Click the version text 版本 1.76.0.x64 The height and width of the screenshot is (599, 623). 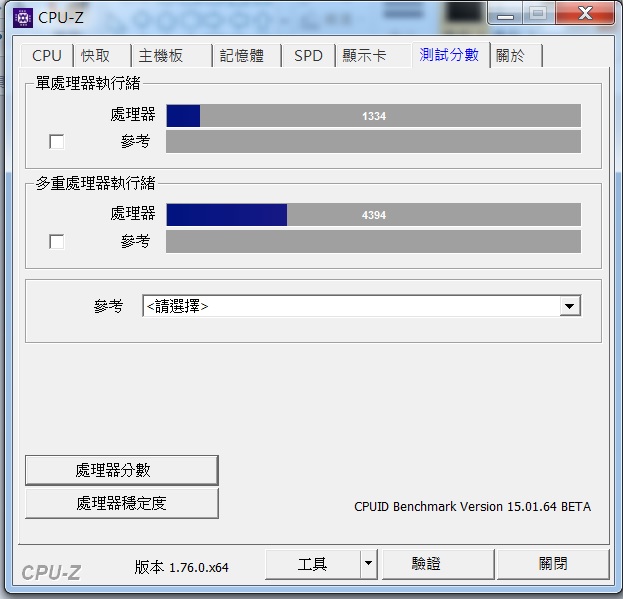(x=181, y=567)
